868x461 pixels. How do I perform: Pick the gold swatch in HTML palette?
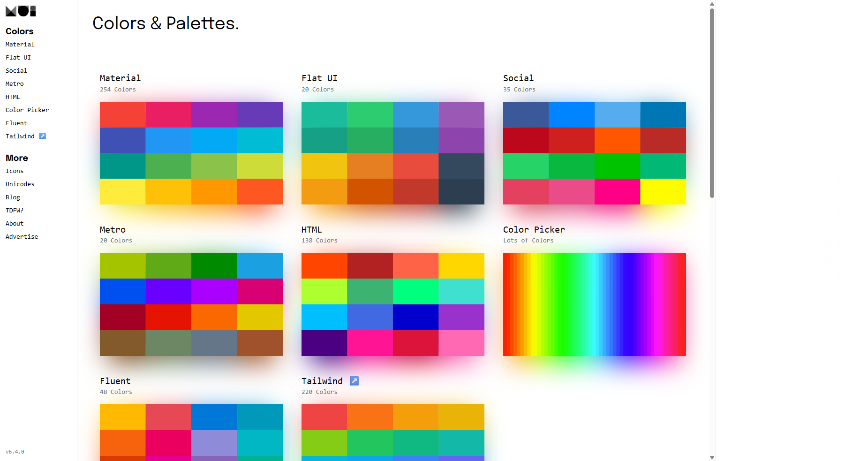pos(461,265)
